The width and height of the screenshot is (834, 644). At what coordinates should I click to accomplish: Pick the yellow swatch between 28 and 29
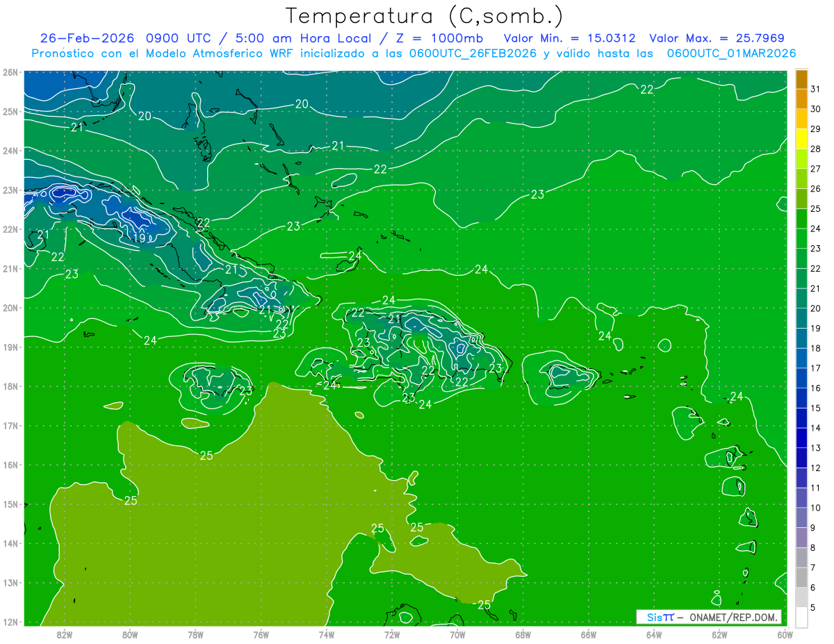click(x=802, y=138)
